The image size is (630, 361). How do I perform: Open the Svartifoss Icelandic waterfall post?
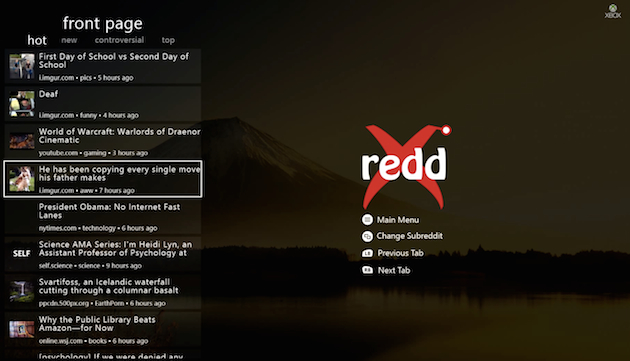103,292
